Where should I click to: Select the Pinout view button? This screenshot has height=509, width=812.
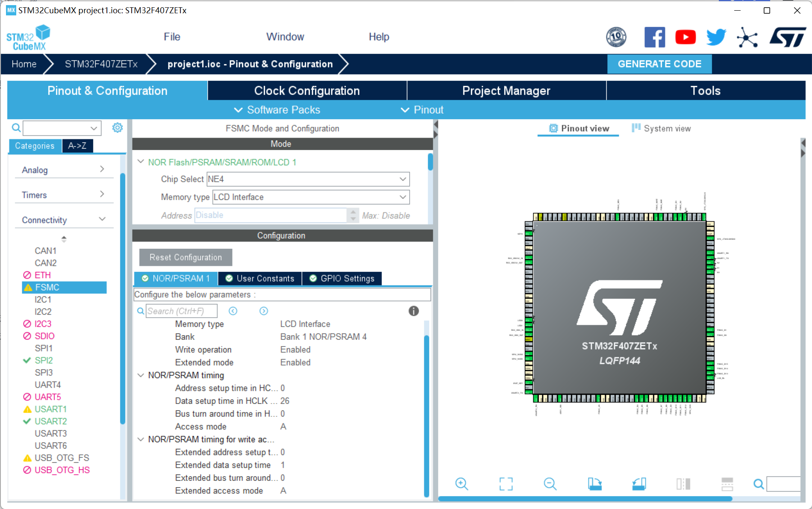pyautogui.click(x=578, y=128)
